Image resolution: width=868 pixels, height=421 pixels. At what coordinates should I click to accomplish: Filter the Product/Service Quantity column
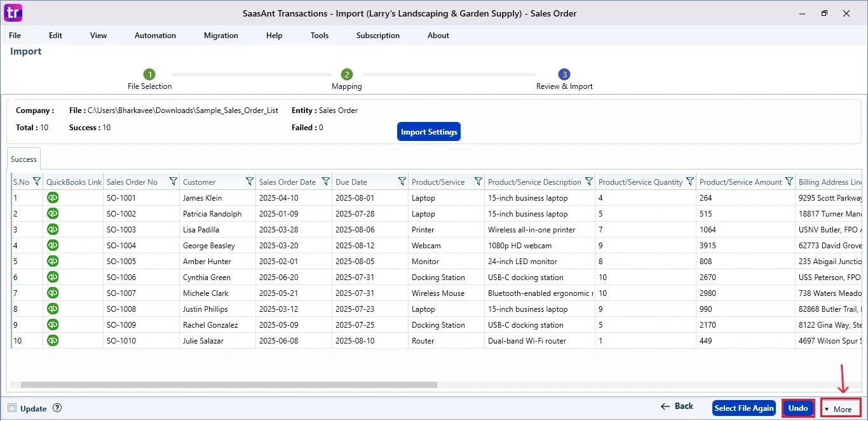(x=689, y=182)
